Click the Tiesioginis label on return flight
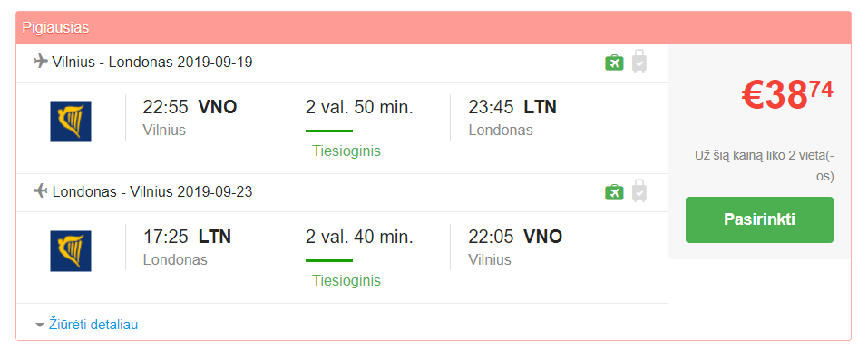 tap(346, 280)
